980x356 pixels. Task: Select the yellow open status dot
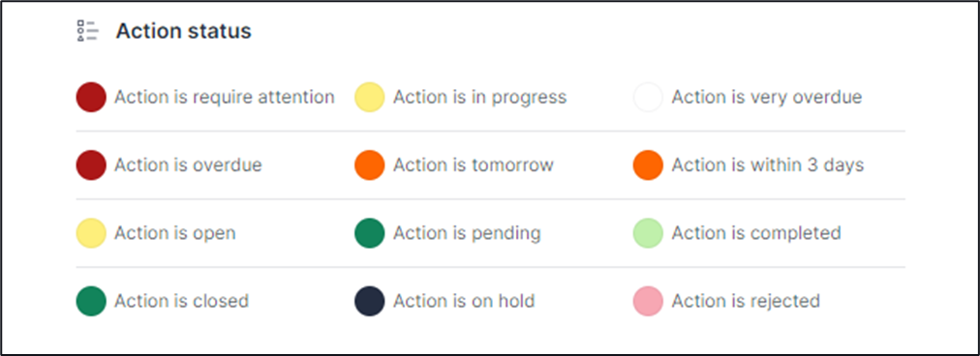click(91, 233)
